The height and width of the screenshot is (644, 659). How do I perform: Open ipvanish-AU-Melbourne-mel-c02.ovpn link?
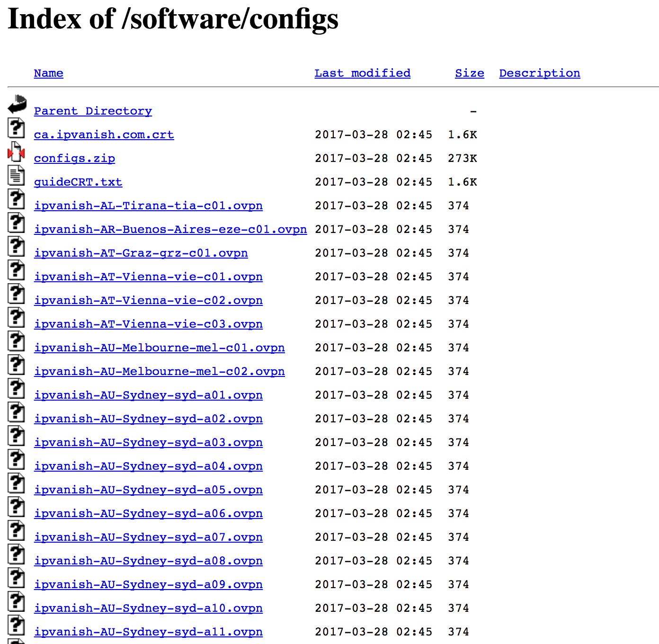pos(159,371)
